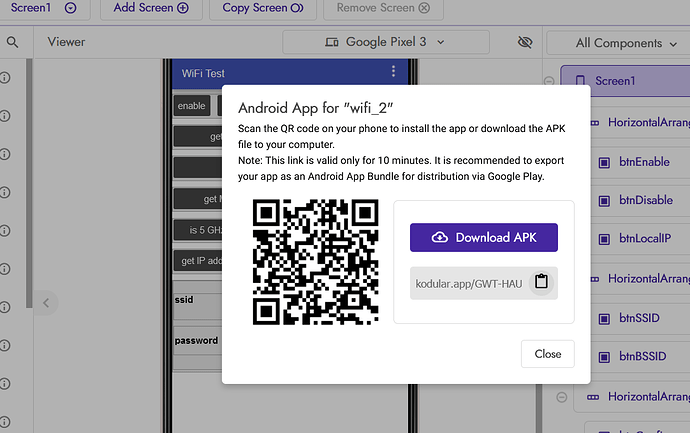Screen dimensions: 690x433
Task: Click Remove Screen button
Action: 383,8
